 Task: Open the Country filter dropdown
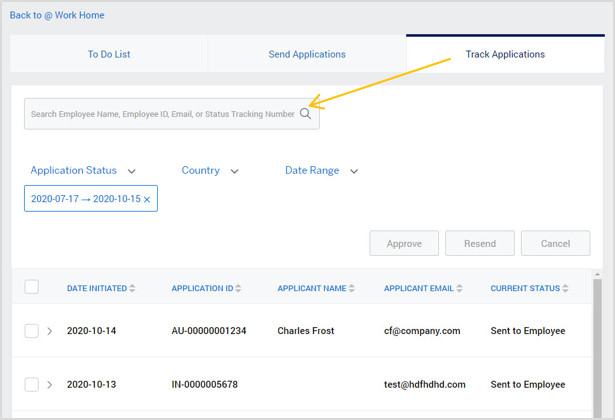pyautogui.click(x=210, y=171)
